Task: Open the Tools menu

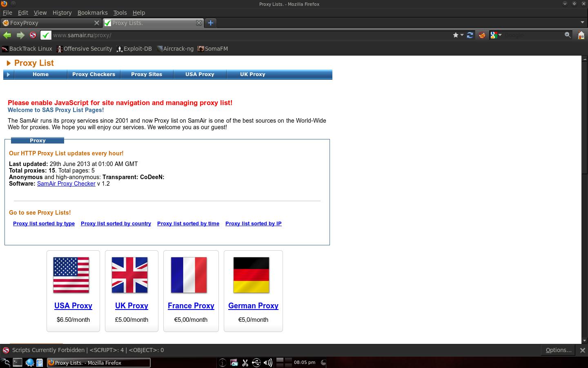Action: [120, 13]
